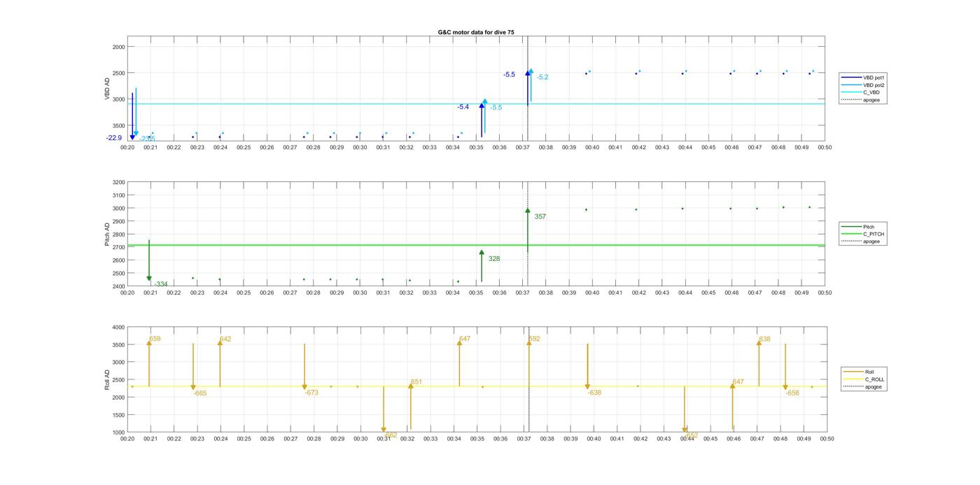Click the roll up-arrow head labeled 659
980x485 pixels.
pos(149,343)
